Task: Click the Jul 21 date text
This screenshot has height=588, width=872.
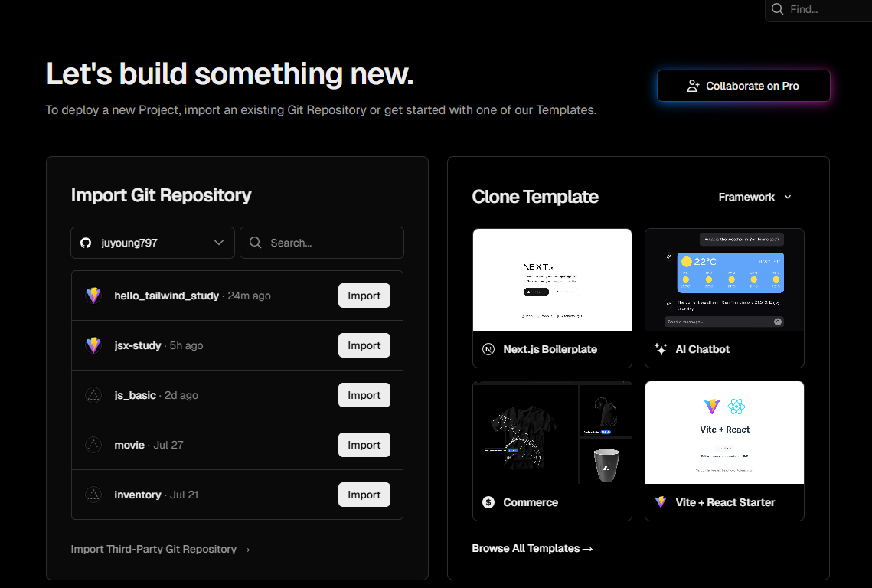Action: (184, 495)
